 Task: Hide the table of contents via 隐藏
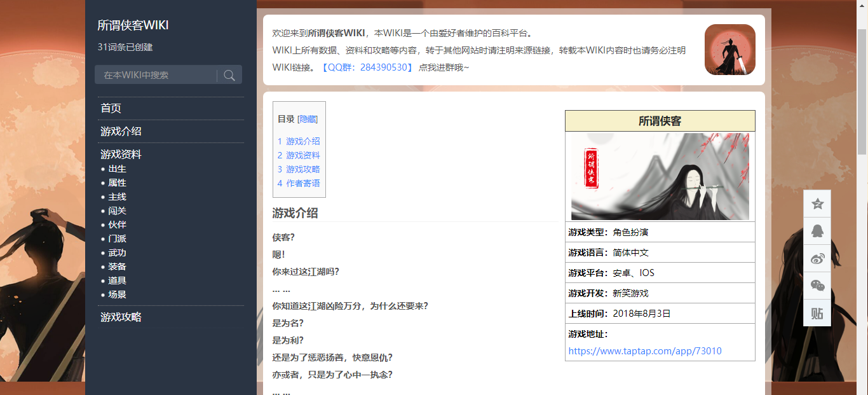[308, 119]
